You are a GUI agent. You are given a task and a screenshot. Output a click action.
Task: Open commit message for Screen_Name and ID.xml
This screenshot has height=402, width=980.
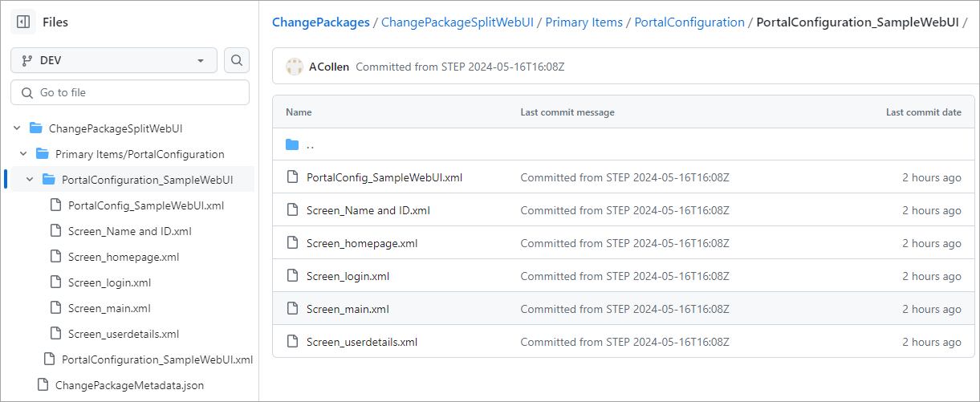624,210
